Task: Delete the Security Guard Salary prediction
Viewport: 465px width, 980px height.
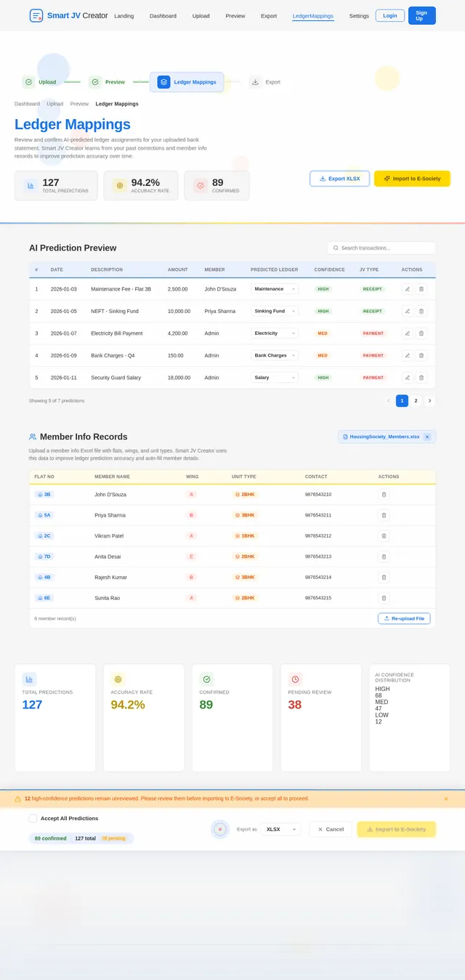Action: pyautogui.click(x=421, y=378)
